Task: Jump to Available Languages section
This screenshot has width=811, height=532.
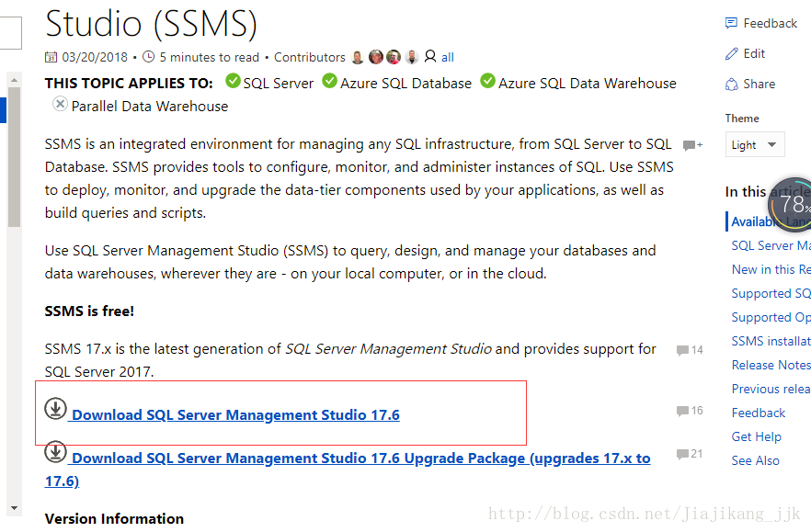Action: pyautogui.click(x=771, y=221)
